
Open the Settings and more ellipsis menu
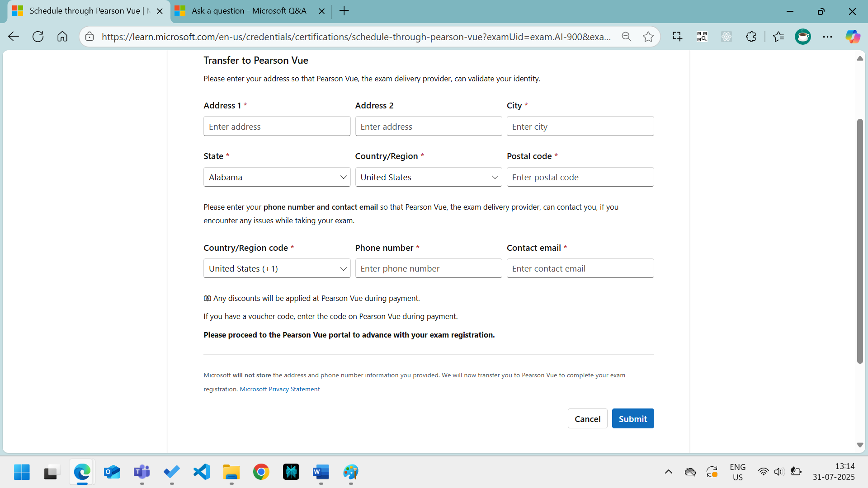click(828, 37)
